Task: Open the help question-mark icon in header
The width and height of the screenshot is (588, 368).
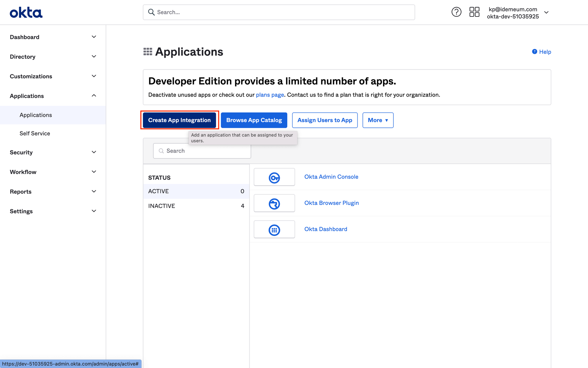Action: [456, 12]
